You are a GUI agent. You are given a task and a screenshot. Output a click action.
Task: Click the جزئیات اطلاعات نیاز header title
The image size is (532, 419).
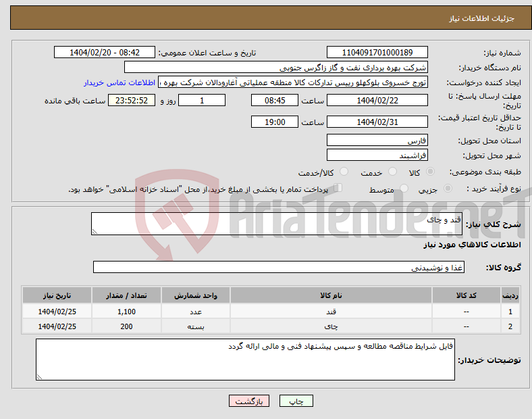click(481, 18)
